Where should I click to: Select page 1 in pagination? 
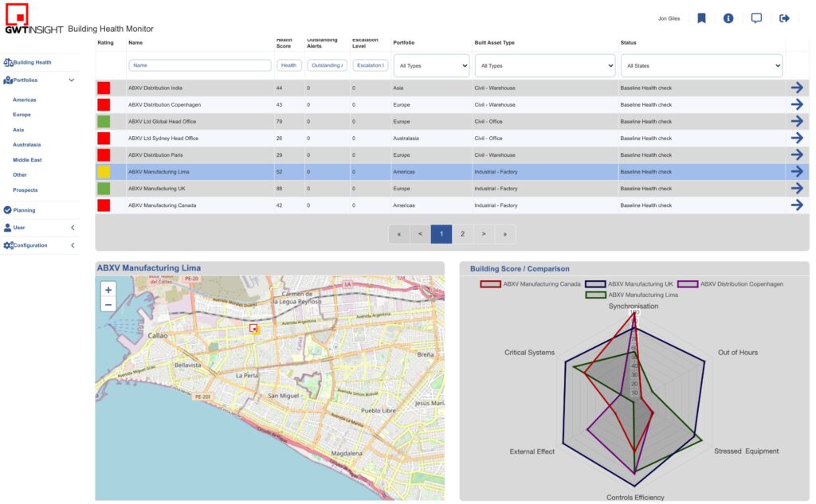tap(441, 234)
